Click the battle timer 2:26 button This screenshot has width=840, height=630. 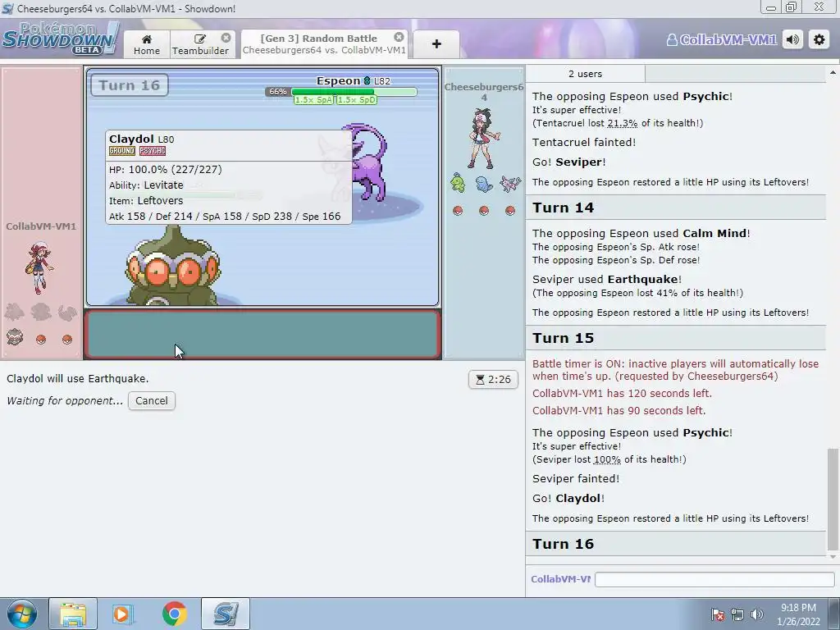pyautogui.click(x=493, y=379)
